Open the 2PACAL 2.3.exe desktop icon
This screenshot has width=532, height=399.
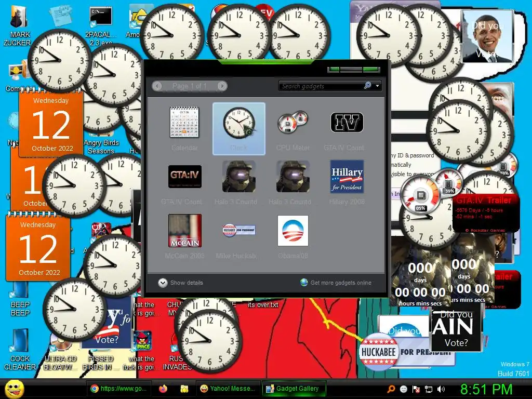click(101, 26)
